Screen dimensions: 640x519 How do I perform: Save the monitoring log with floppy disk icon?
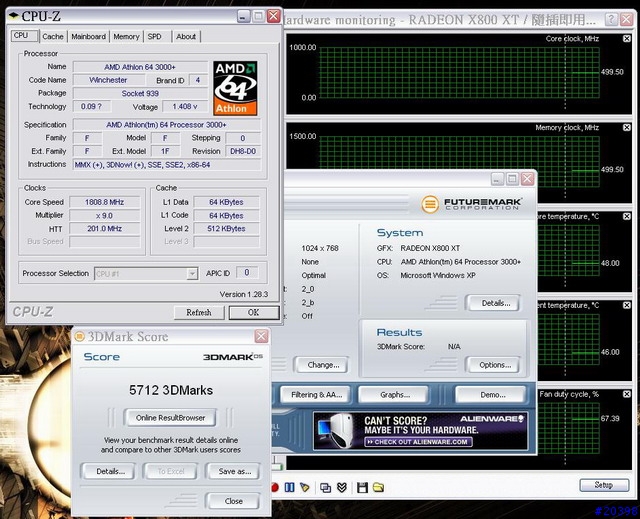pos(362,487)
